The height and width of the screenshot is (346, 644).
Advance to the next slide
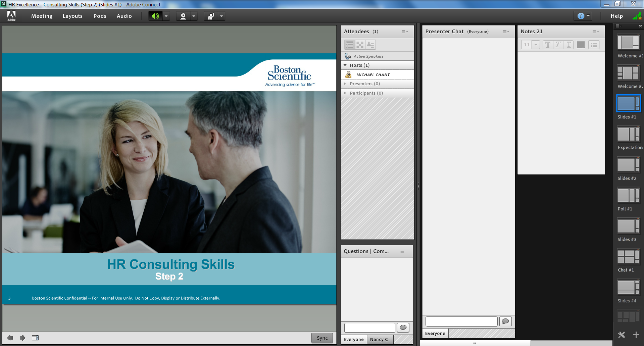coord(22,338)
